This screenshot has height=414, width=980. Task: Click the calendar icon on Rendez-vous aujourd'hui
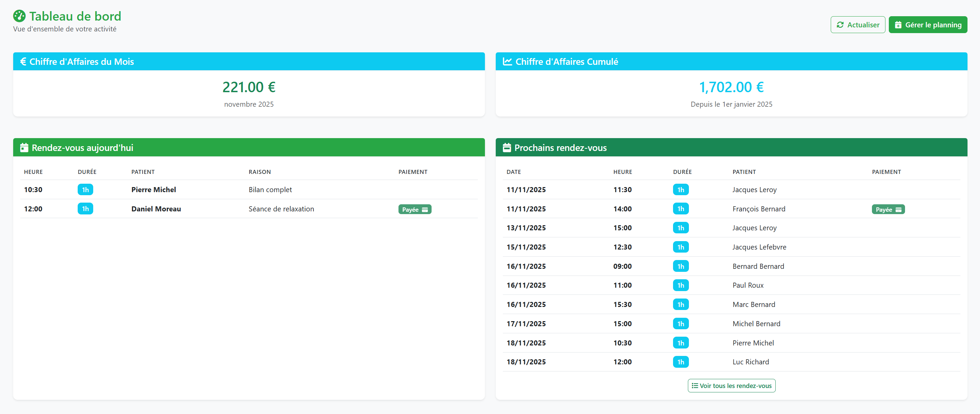point(24,147)
